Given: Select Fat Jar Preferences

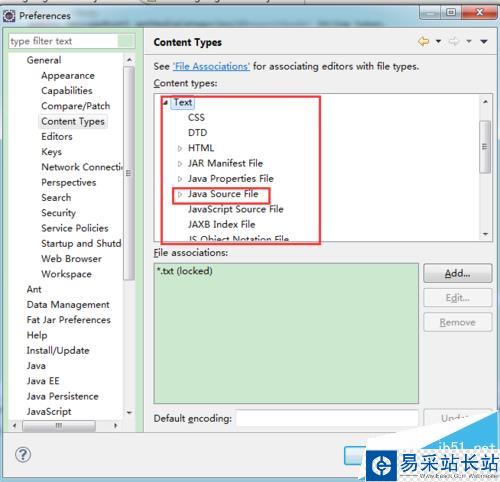Looking at the screenshot, I should [x=69, y=320].
